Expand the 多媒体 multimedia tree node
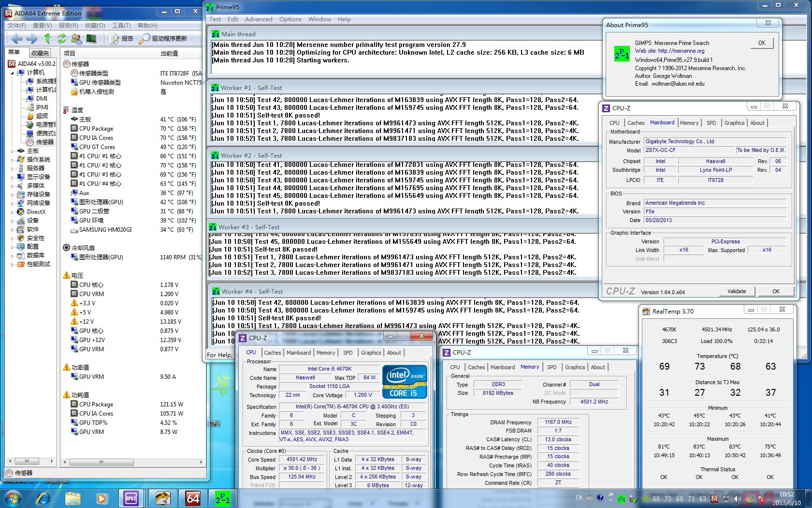812x508 pixels. pos(13,186)
